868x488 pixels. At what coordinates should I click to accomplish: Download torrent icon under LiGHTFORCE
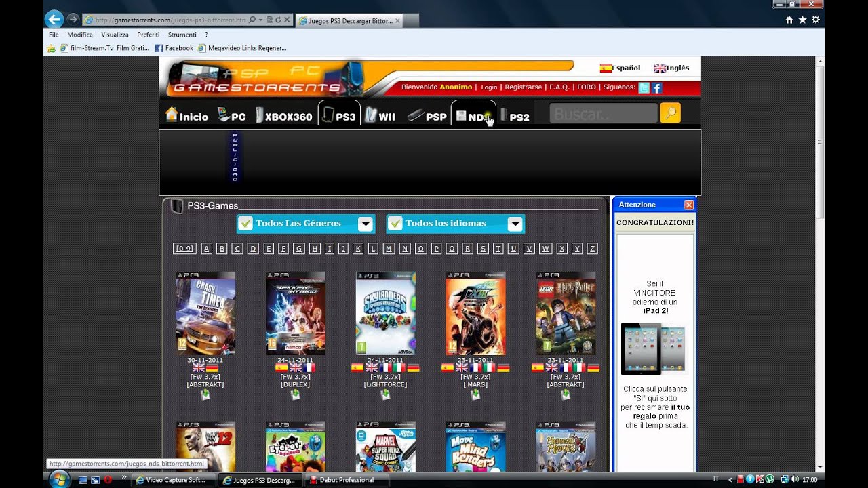(385, 394)
